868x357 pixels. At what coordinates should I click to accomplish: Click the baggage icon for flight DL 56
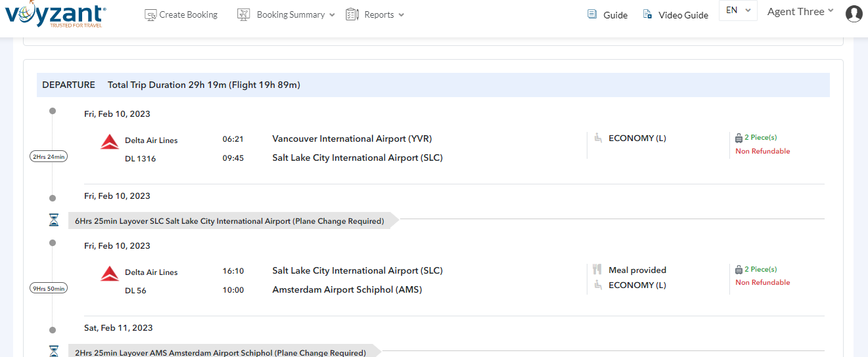[x=739, y=270]
